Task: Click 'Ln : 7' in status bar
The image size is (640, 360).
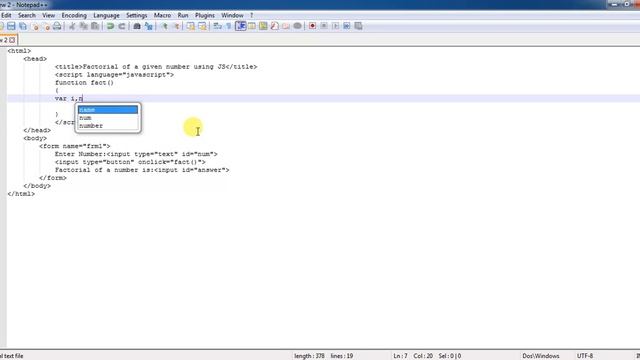Action: [x=400, y=356]
